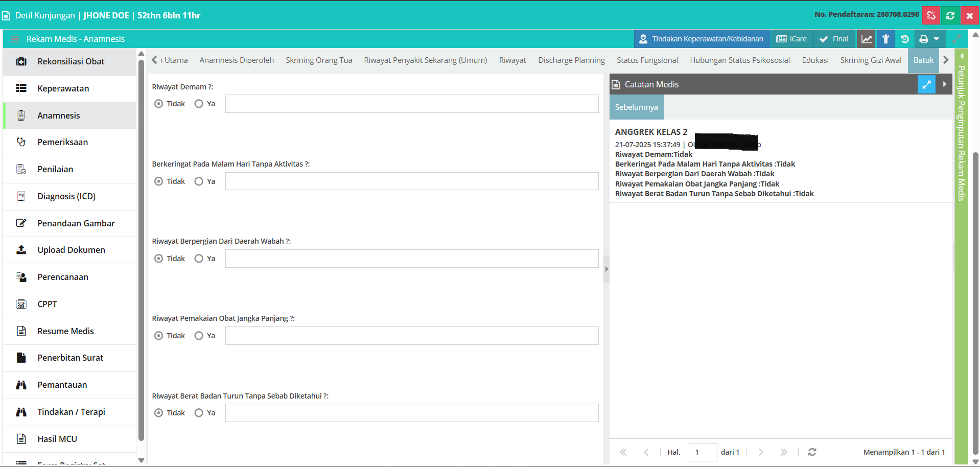Click the printer icon in toolbar
Screen dimensions: 980x467
[923, 39]
